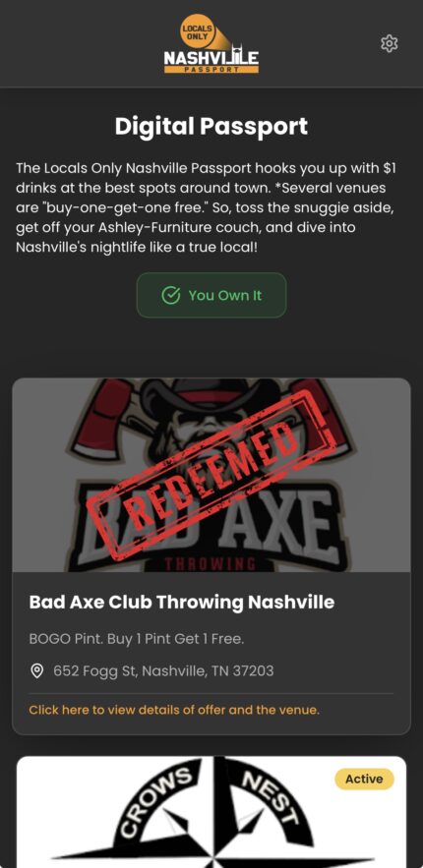Click the checkmark icon beside You Own It
This screenshot has height=868, width=423.
click(170, 295)
